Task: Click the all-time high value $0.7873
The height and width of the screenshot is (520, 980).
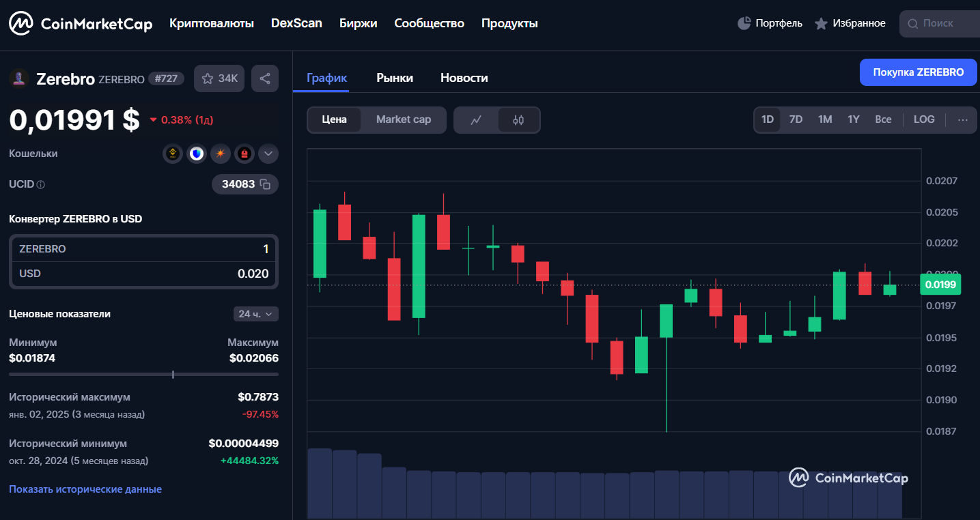Action: (x=258, y=396)
